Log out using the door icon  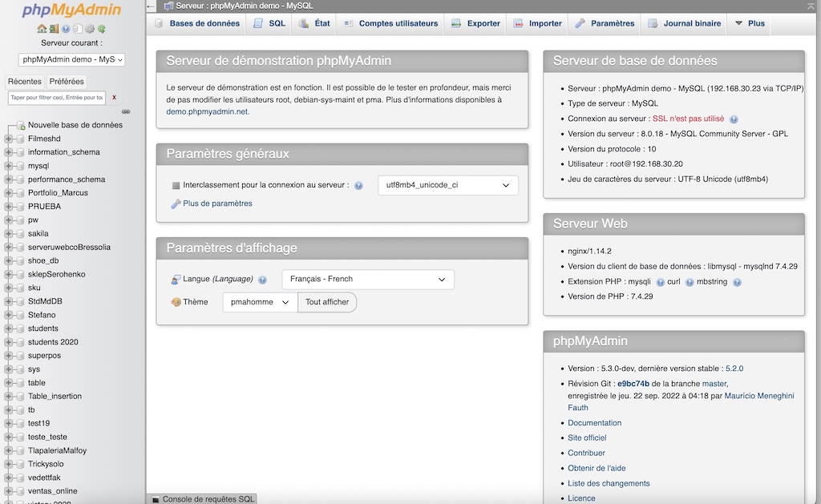tap(54, 29)
